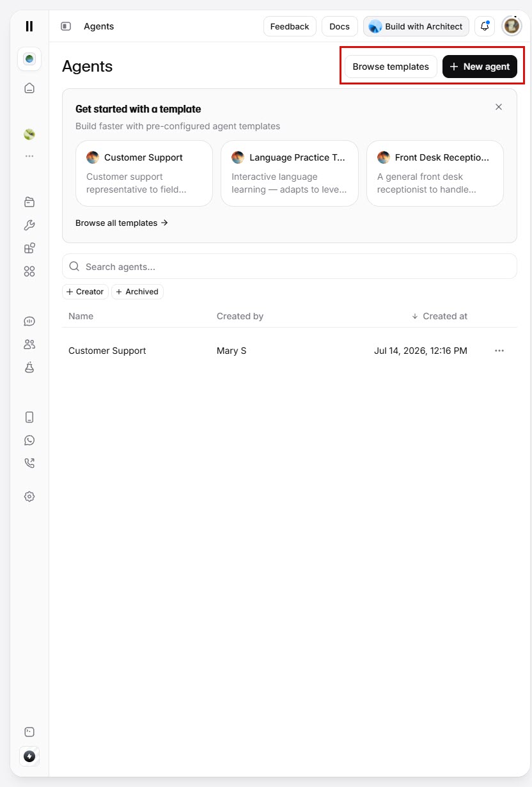Click the magnifier icon in the search field

click(74, 266)
